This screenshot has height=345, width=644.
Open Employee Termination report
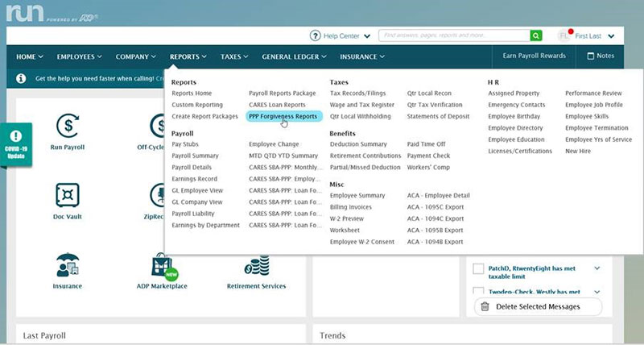(597, 128)
